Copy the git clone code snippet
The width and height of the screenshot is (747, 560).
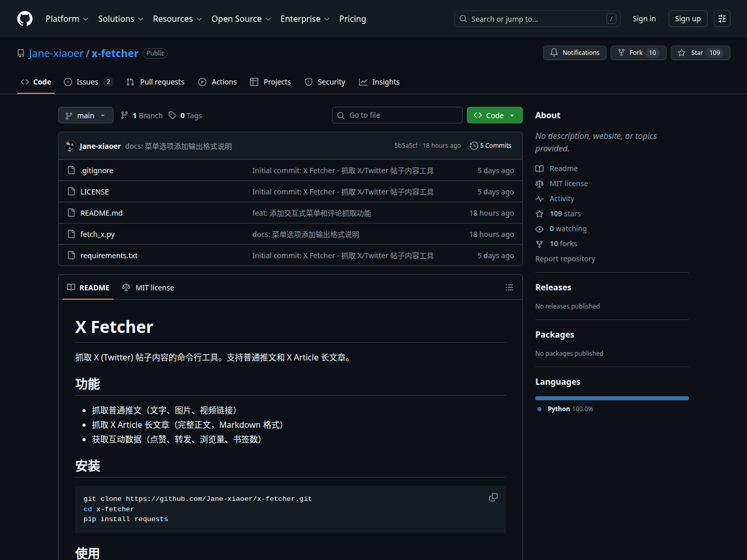coord(493,497)
